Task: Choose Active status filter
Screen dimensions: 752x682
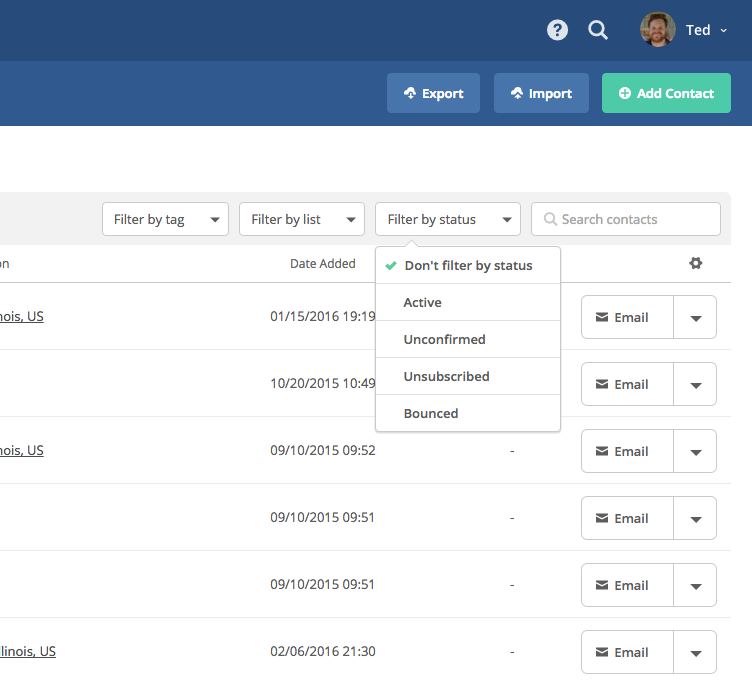Action: click(x=423, y=302)
